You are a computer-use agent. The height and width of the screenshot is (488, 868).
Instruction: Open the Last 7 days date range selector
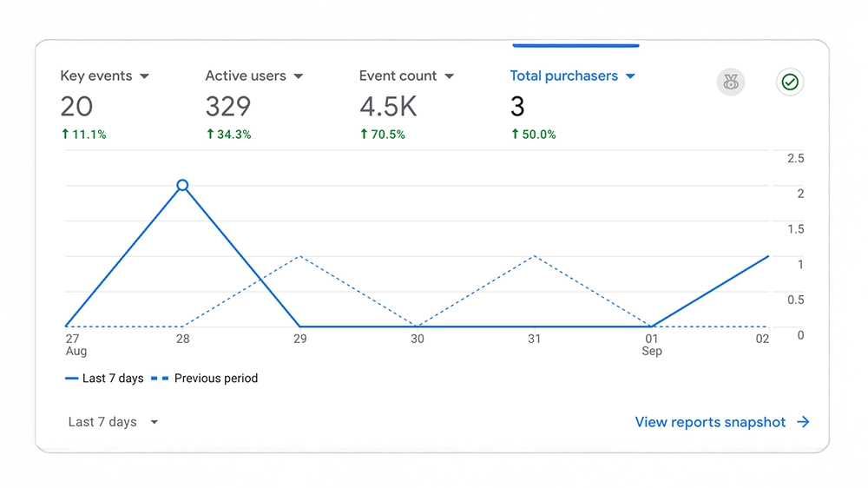click(x=113, y=422)
